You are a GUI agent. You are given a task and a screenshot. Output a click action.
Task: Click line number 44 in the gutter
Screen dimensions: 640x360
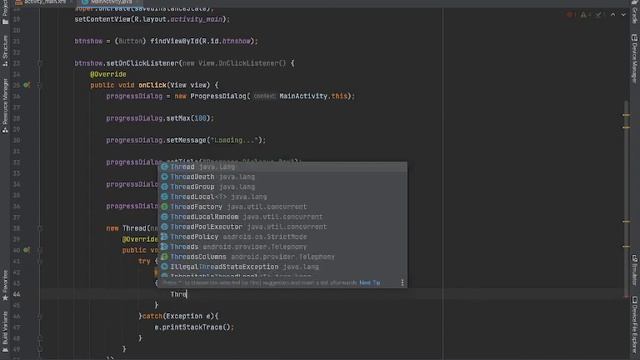(17, 294)
